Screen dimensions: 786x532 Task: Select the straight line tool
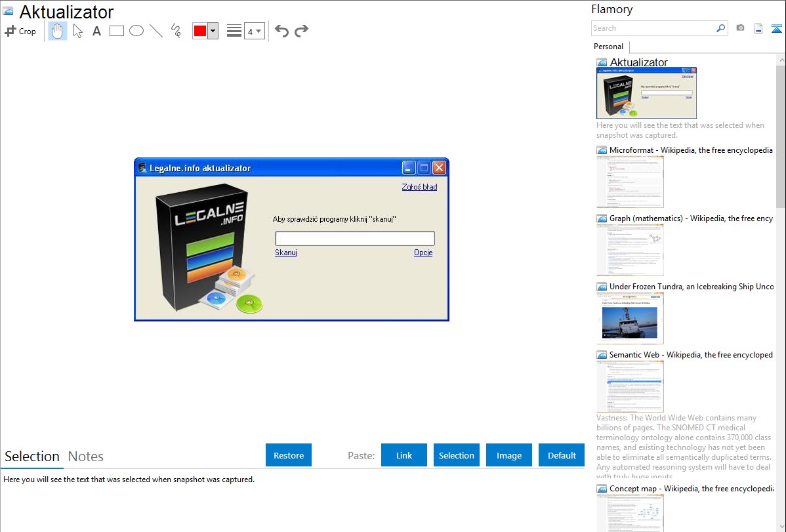coord(156,31)
